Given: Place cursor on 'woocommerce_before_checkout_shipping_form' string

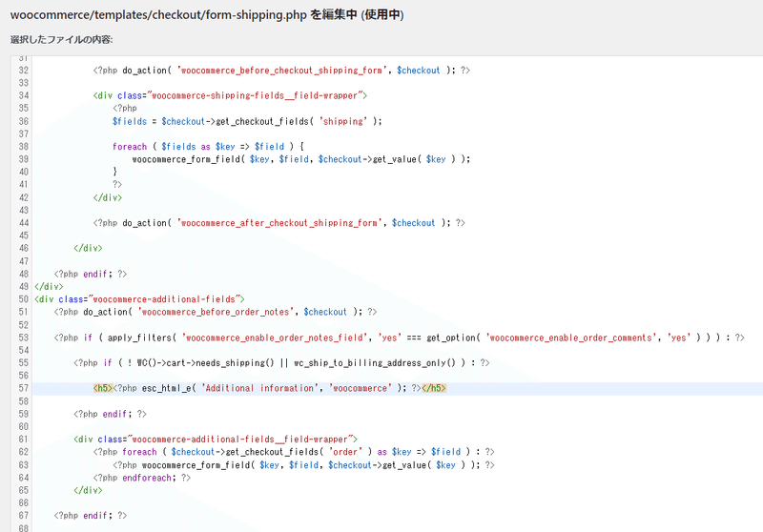Looking at the screenshot, I should coord(281,70).
